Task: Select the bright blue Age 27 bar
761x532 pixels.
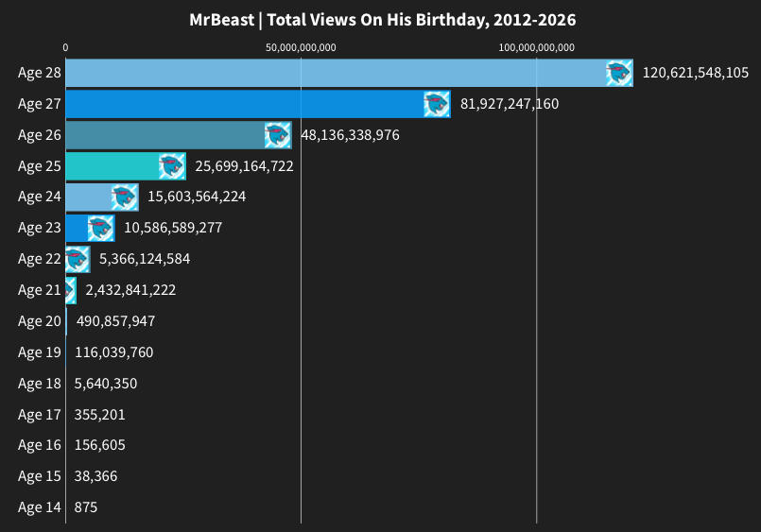Action: coord(258,104)
